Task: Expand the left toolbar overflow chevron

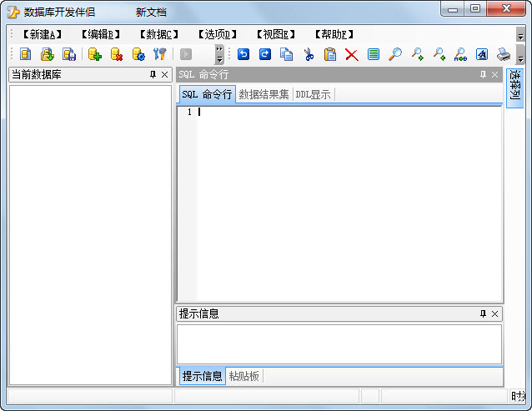Action: click(219, 54)
